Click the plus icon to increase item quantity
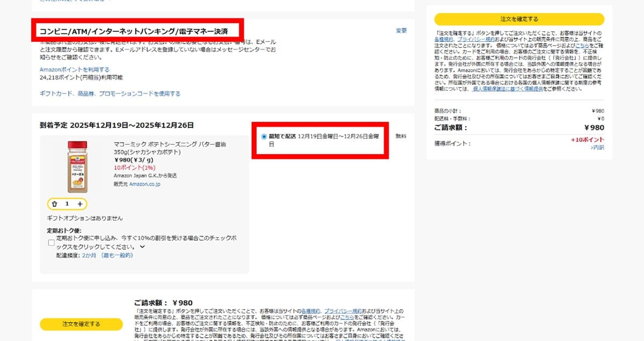644x341 pixels. [80, 204]
